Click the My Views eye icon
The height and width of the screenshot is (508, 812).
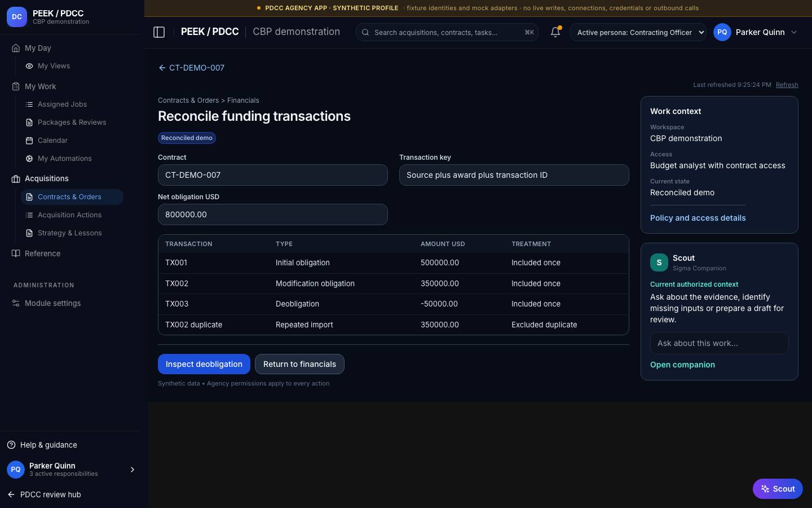[29, 66]
